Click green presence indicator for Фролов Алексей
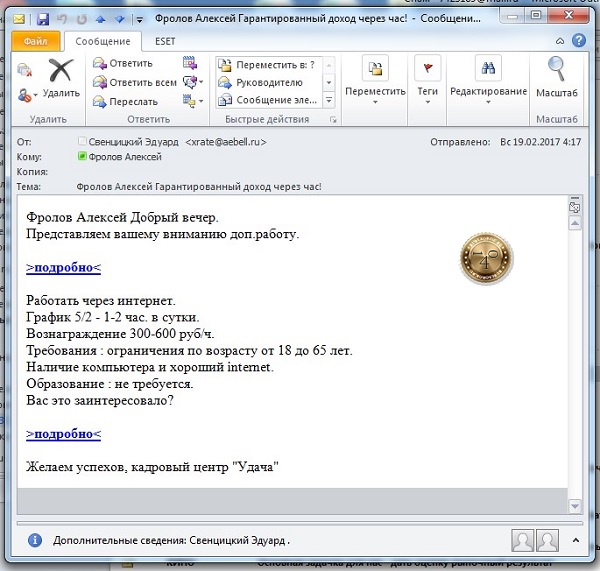The width and height of the screenshot is (600, 571). [82, 156]
